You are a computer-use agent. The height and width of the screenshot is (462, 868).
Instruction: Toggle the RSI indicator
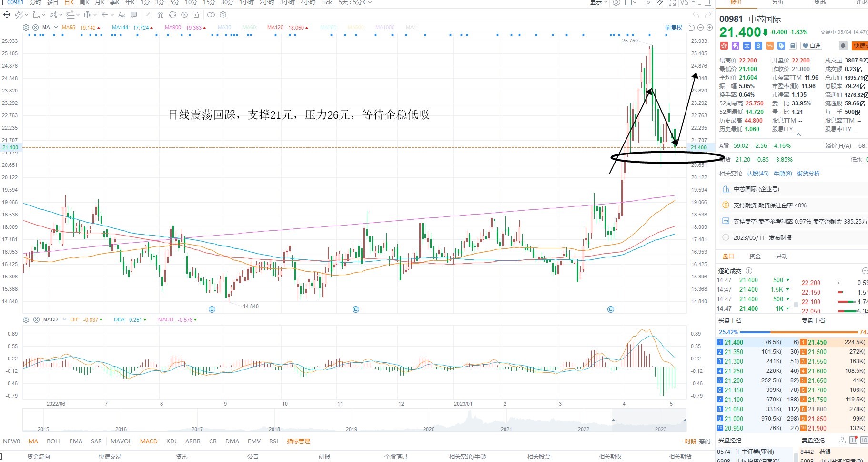tap(273, 441)
